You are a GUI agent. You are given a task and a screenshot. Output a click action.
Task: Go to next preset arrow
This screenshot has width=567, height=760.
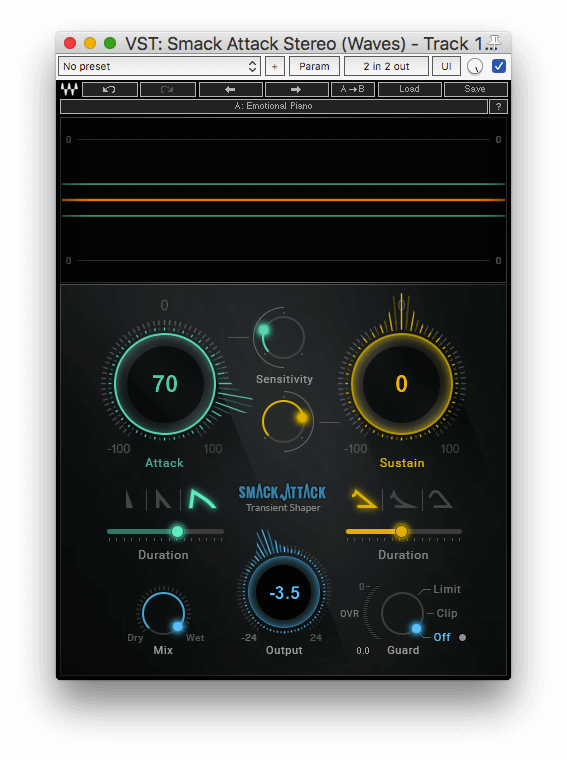(x=297, y=89)
